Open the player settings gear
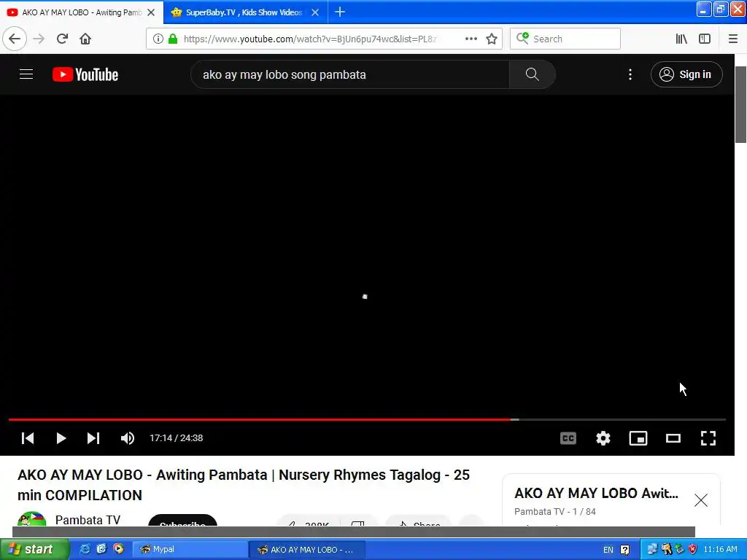 (603, 438)
